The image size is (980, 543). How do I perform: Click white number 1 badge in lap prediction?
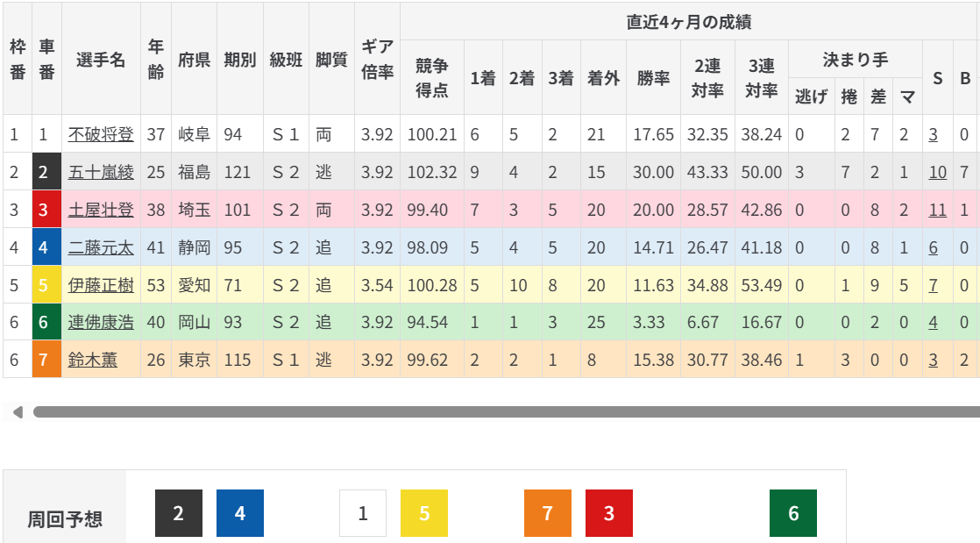(x=363, y=513)
